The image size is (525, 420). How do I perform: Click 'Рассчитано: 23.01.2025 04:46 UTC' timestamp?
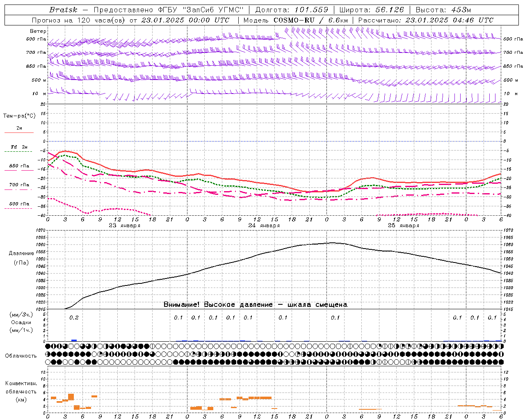click(426, 20)
